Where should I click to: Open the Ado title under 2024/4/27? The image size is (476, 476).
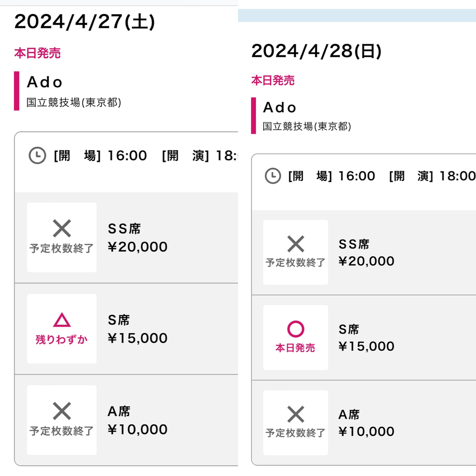coord(45,83)
